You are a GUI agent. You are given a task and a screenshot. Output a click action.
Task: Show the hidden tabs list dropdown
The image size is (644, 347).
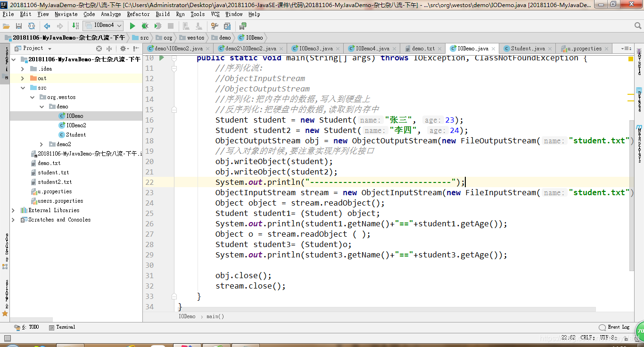click(x=626, y=48)
